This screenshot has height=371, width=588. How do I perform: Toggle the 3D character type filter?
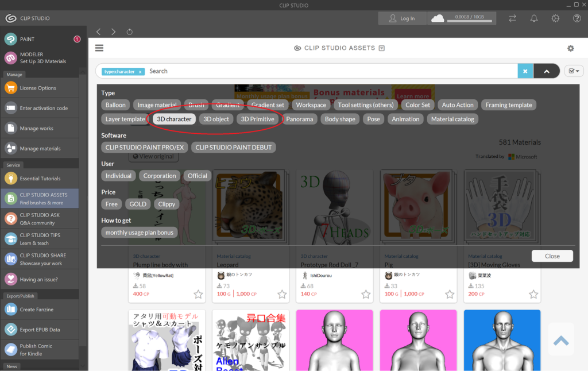(174, 119)
